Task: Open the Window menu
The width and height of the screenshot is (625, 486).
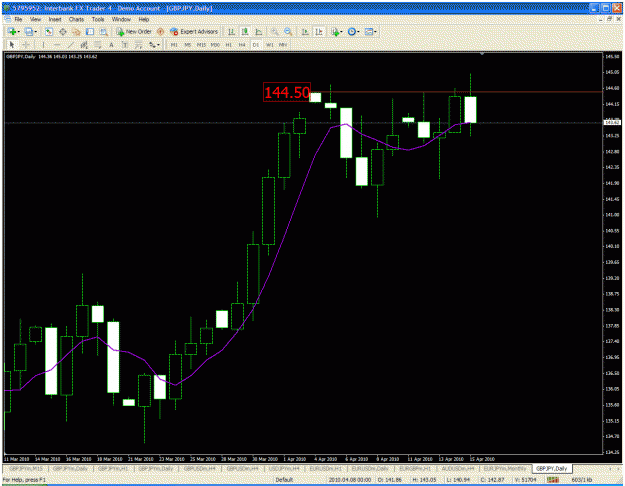Action: click(121, 19)
